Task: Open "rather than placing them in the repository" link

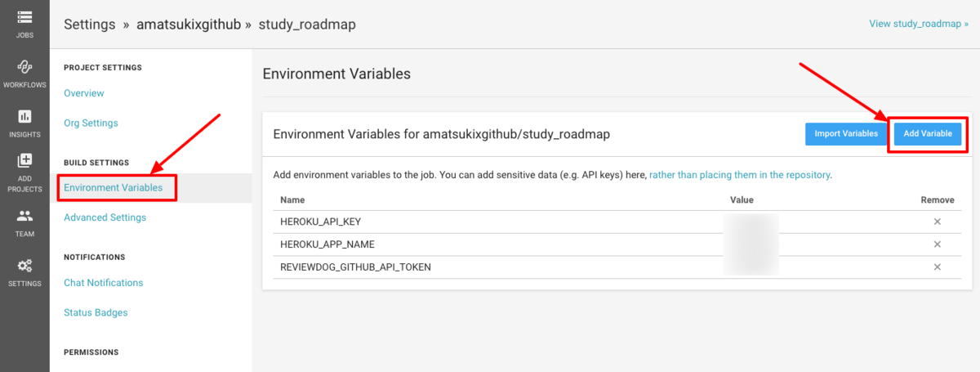Action: [x=741, y=175]
